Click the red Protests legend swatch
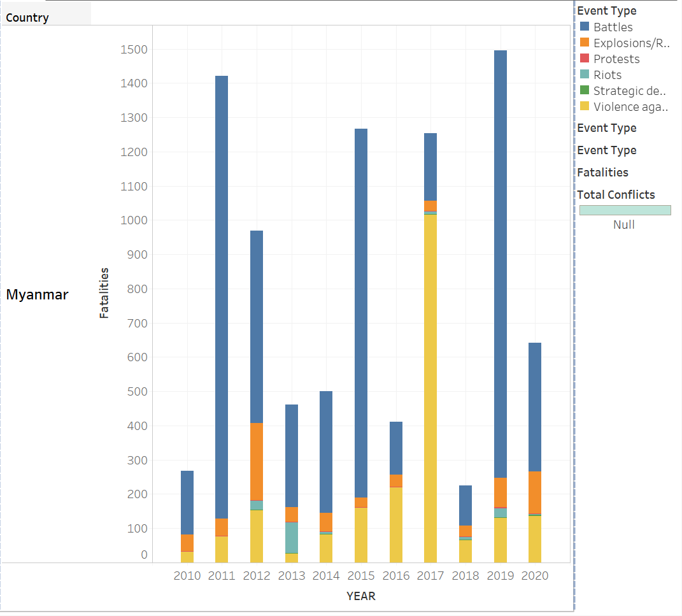This screenshot has width=682, height=616. (585, 59)
